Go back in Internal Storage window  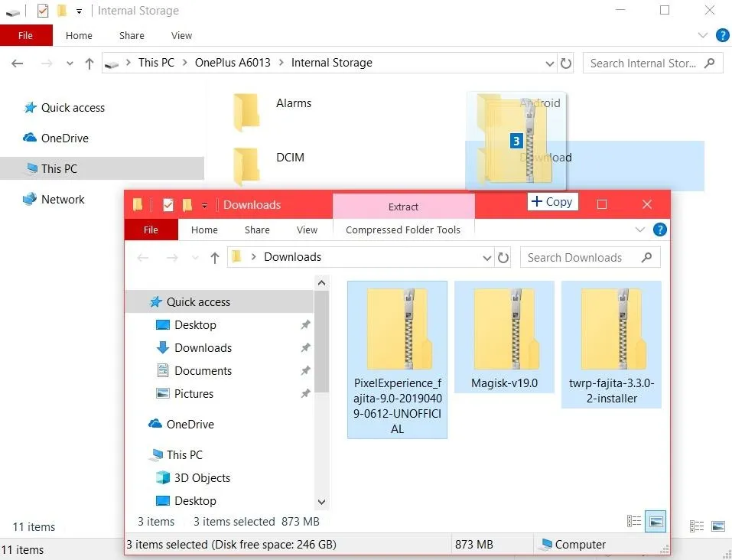(x=18, y=63)
